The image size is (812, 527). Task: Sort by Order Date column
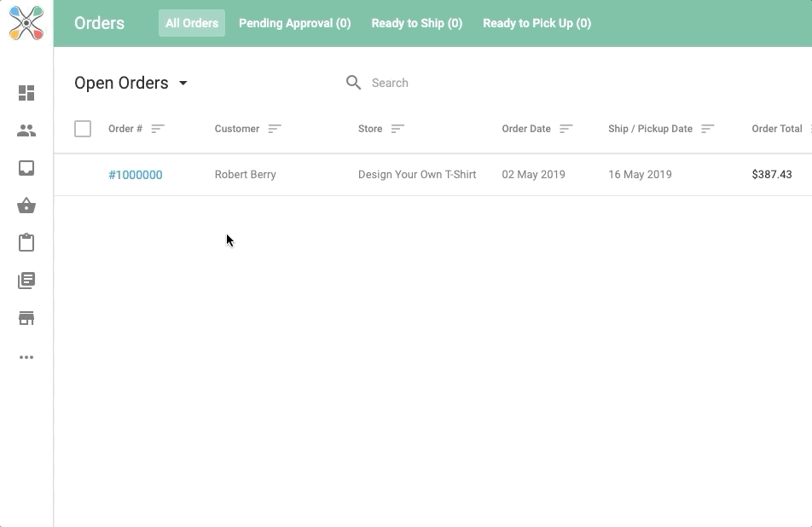point(565,129)
